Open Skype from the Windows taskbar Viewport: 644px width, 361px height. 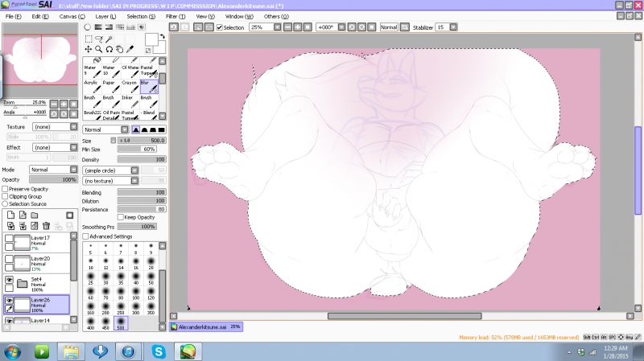coord(158,351)
